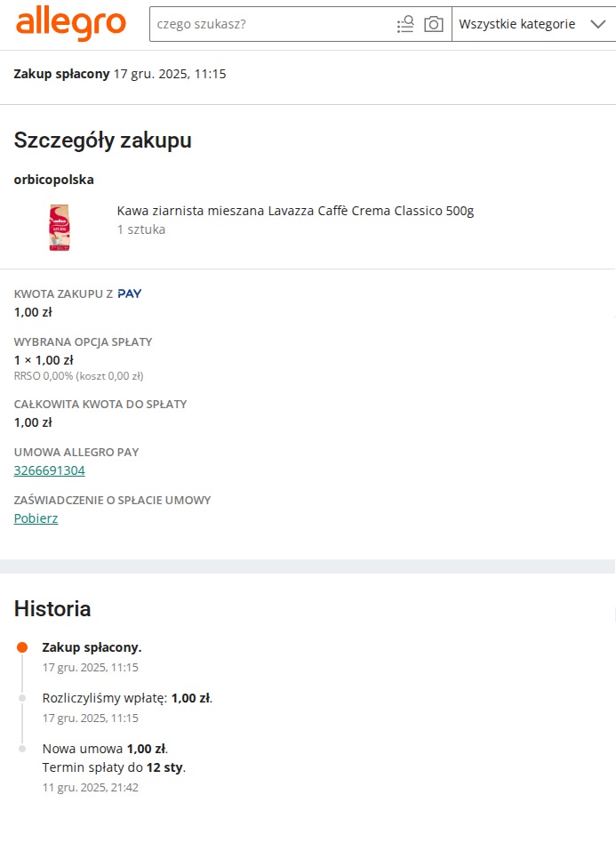Open the 'Wszystkie kategorie' dropdown
The image size is (616, 851).
(x=516, y=24)
